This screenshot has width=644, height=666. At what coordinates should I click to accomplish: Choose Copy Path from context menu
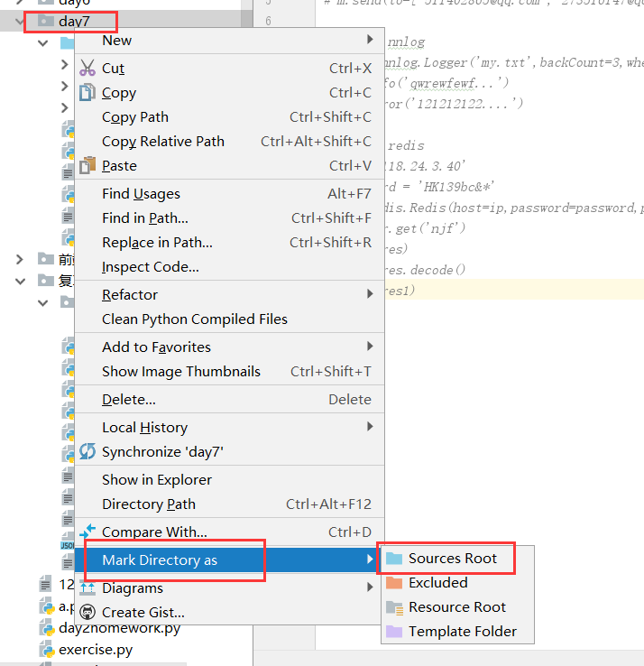click(229, 116)
